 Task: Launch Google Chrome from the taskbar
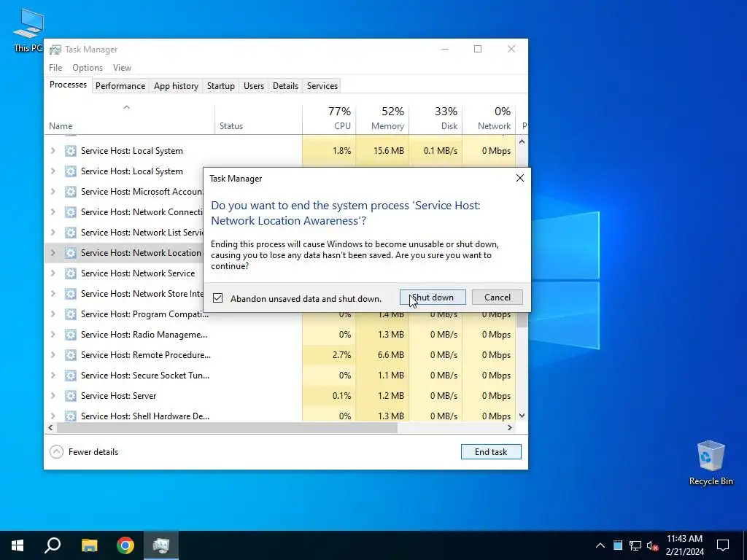click(125, 545)
